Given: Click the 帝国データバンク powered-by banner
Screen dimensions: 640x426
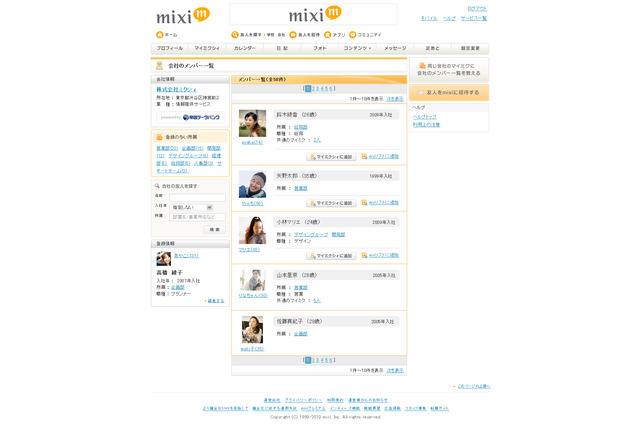Looking at the screenshot, I should coord(190,118).
